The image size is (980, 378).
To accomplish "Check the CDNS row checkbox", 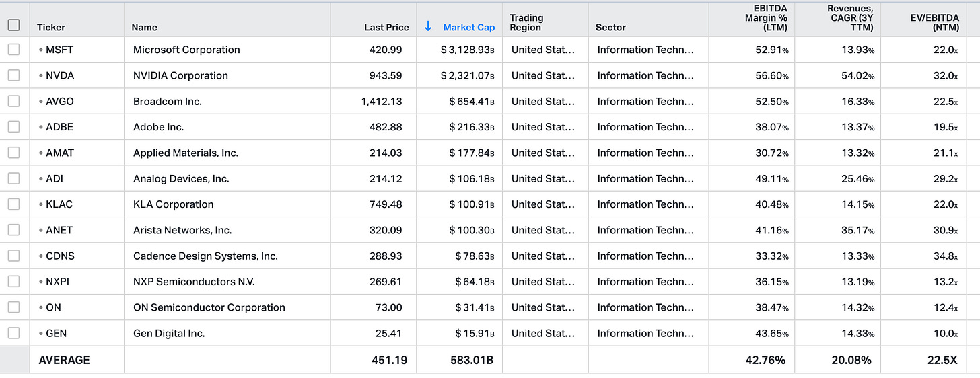I will [13, 256].
